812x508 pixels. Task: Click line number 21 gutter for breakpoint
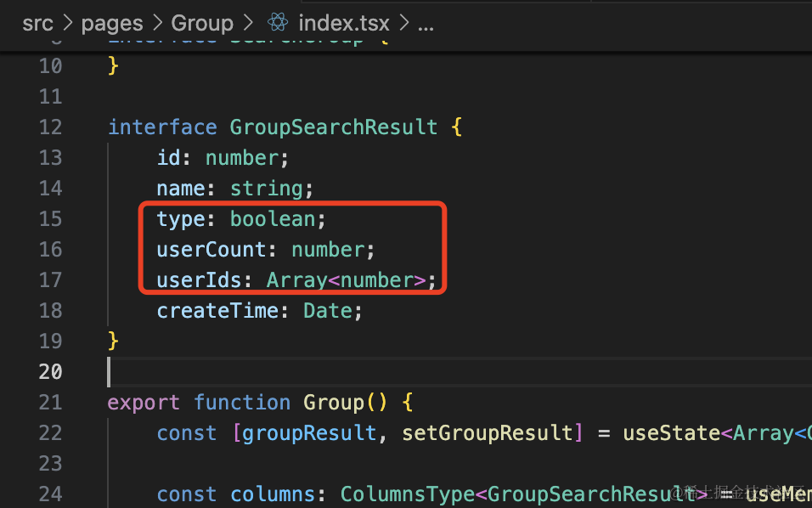[51, 403]
